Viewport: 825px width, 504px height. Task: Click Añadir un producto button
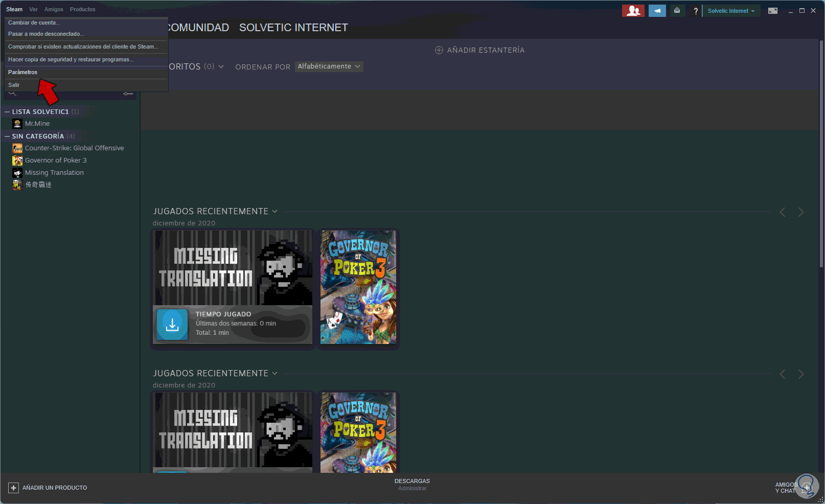tap(48, 488)
